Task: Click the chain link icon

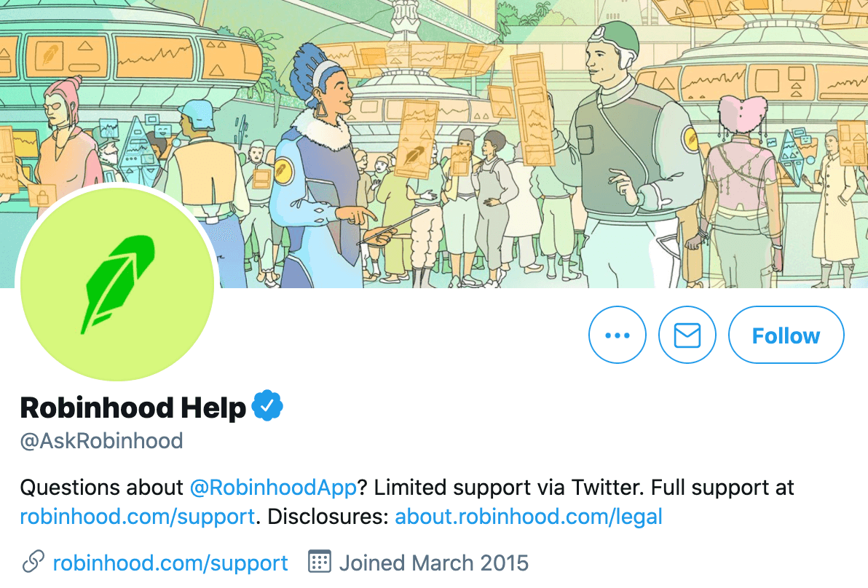Action: pos(33,562)
